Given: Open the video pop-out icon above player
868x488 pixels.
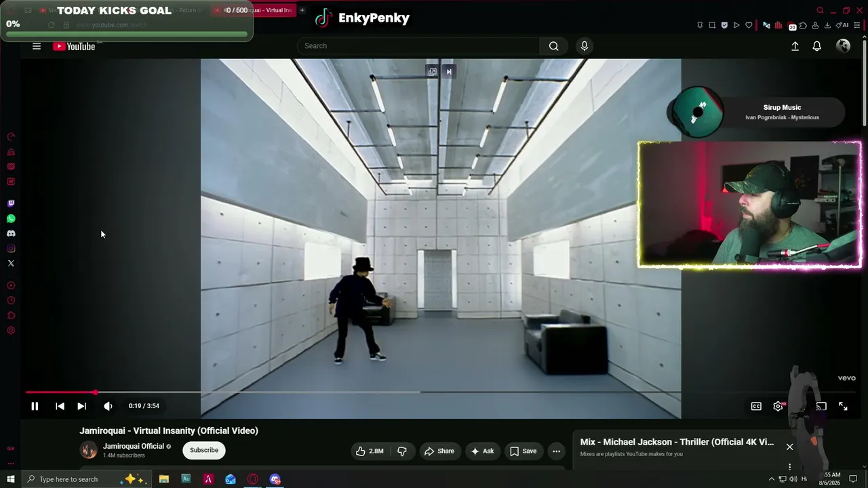Looking at the screenshot, I should 432,72.
